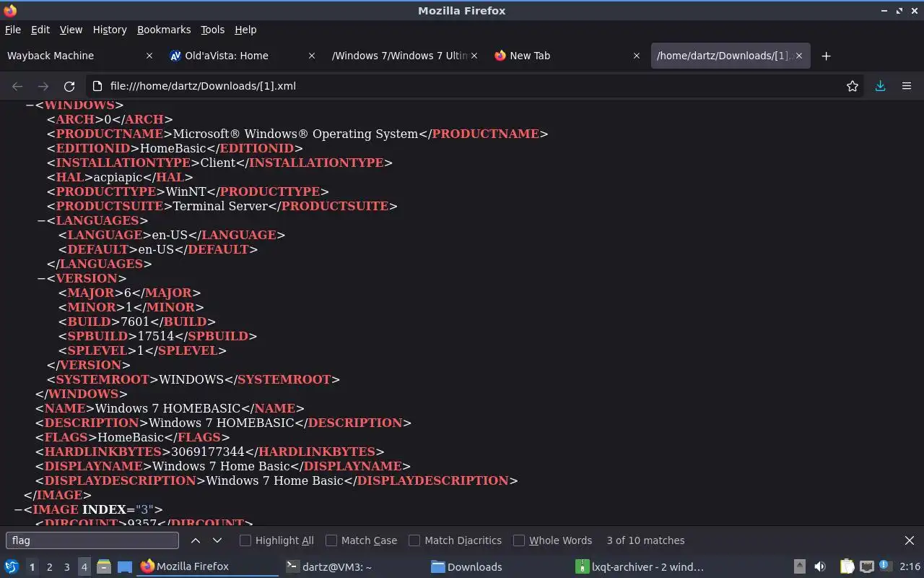Viewport: 924px width, 578px height.
Task: Collapse the VERSION XML node
Action: point(42,278)
